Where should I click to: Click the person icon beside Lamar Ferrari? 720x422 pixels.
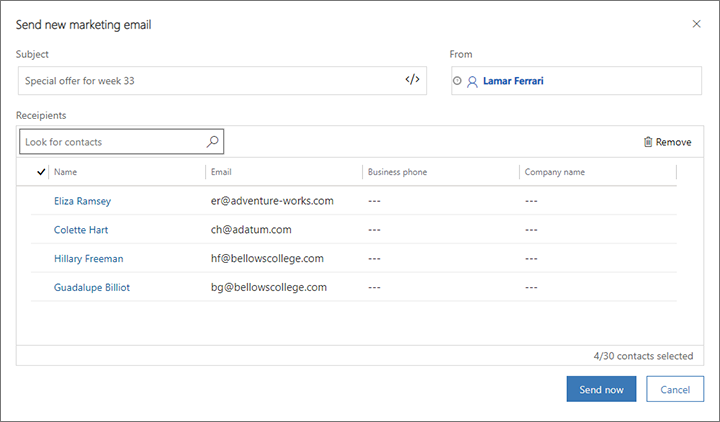[472, 81]
